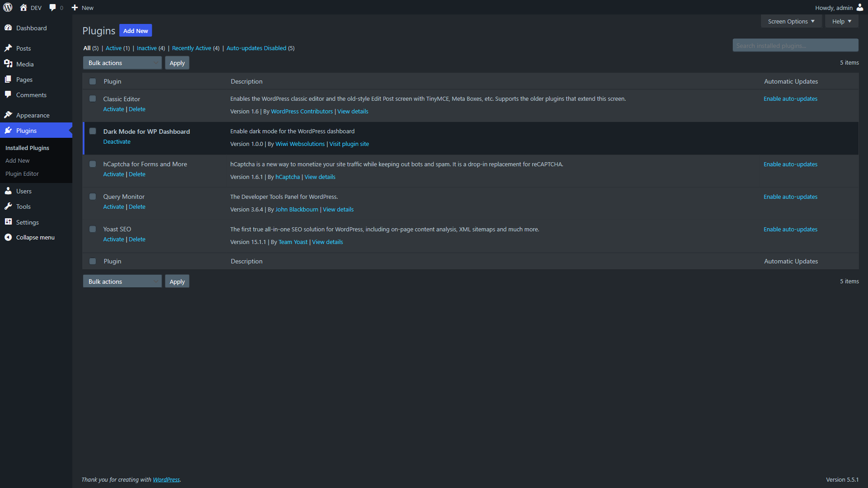Screen dimensions: 868x488
Task: Tick the select-all checkbox in table header
Action: pos(93,81)
